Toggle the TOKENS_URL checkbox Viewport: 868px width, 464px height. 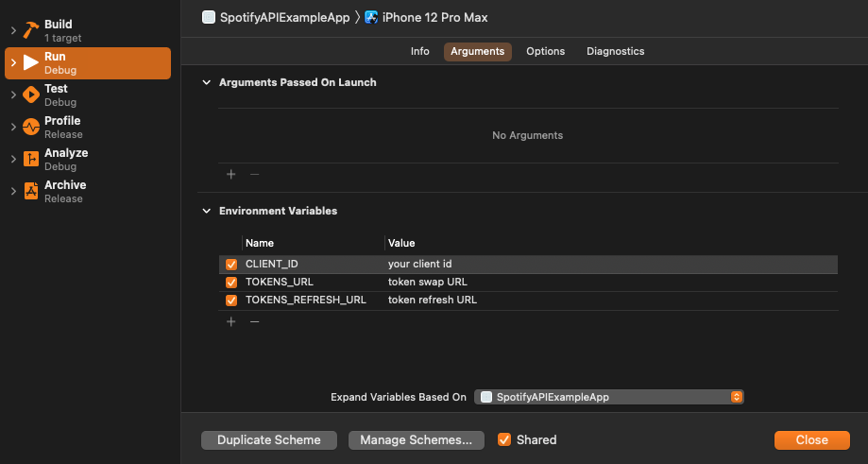[231, 283]
